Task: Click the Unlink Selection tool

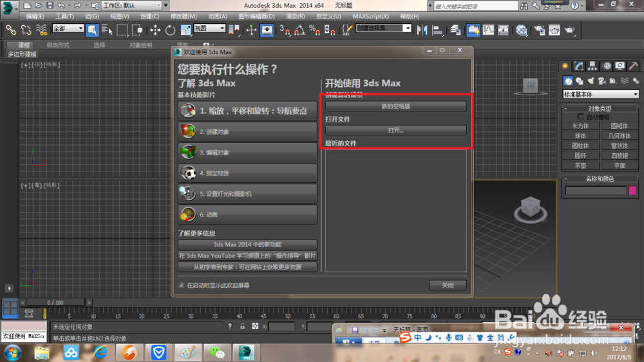Action: 26,30
